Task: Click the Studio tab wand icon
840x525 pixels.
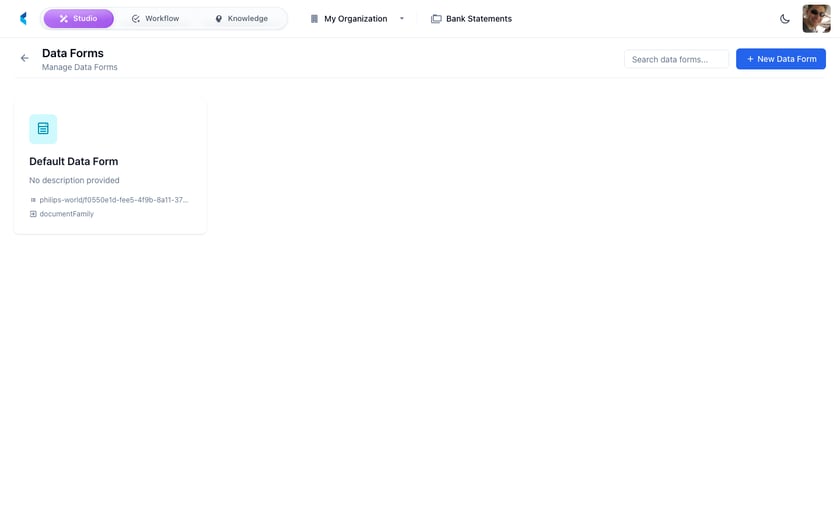Action: tap(64, 19)
